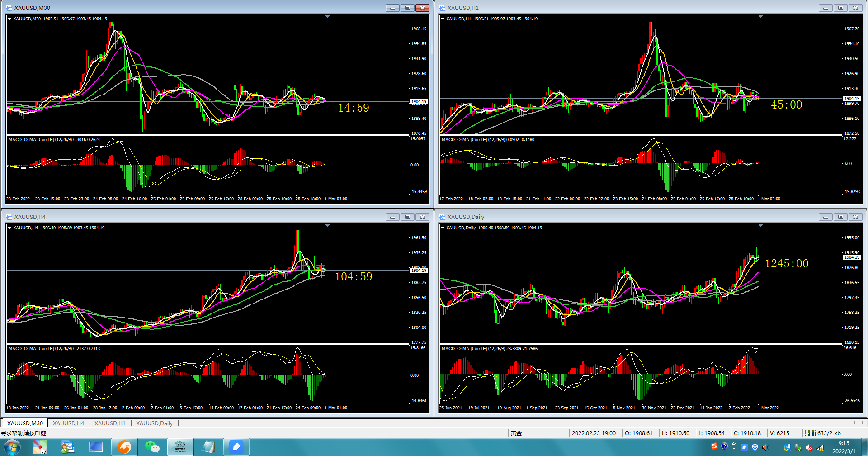This screenshot has height=456, width=868.
Task: Click the chart shift marker on H1 chart
Action: pyautogui.click(x=760, y=17)
